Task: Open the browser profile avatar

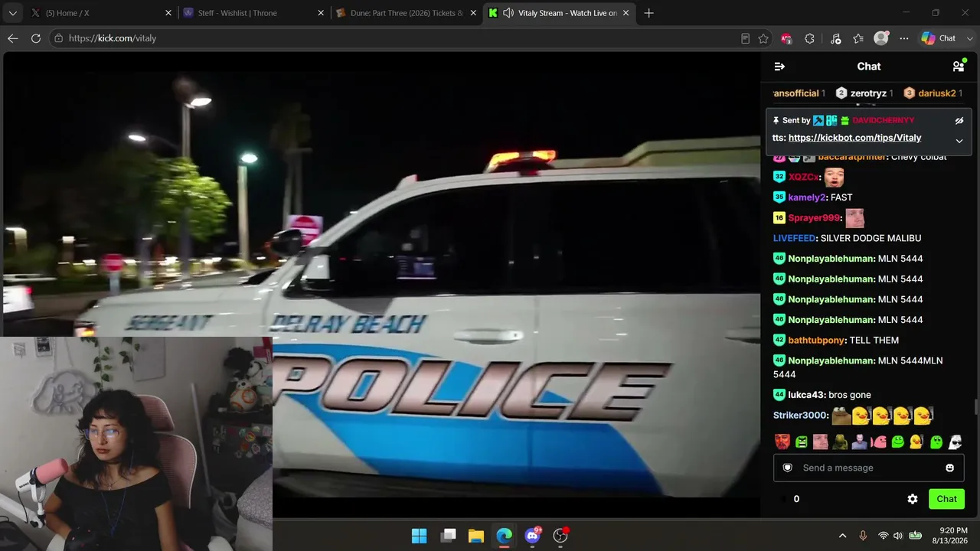Action: coord(882,38)
